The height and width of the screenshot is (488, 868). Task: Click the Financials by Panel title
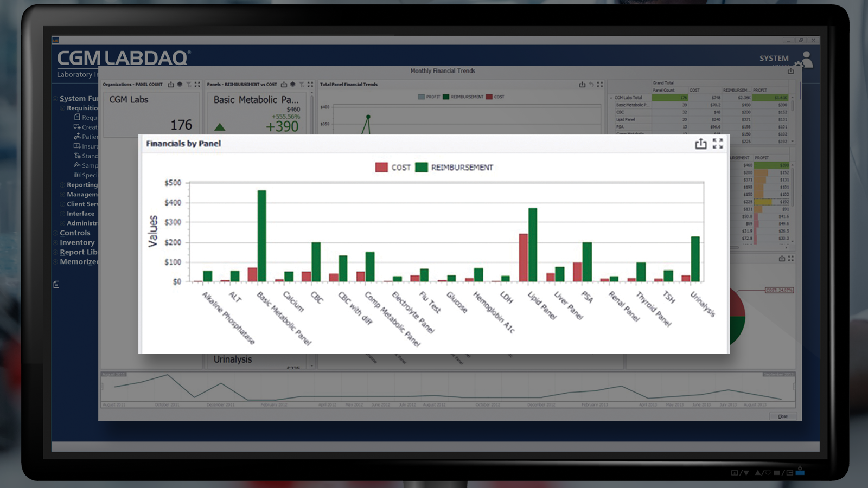click(183, 144)
